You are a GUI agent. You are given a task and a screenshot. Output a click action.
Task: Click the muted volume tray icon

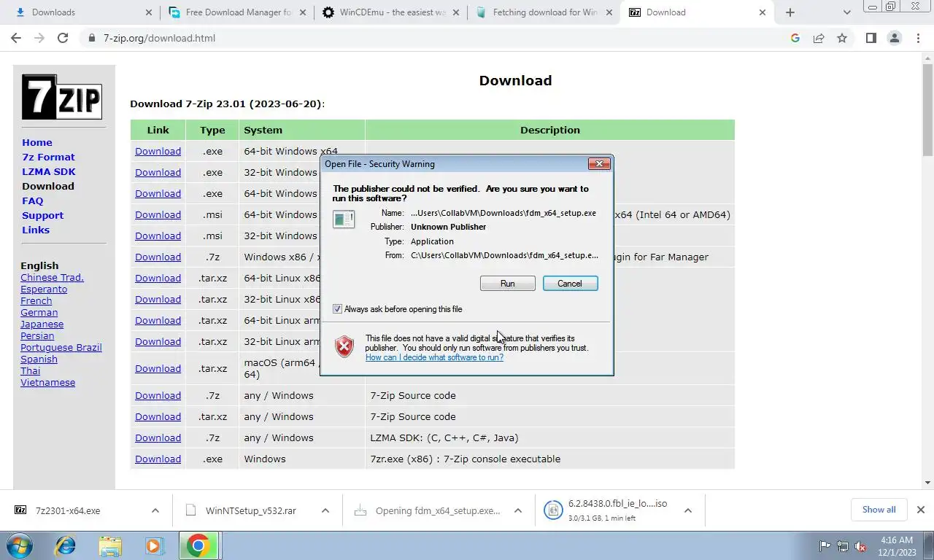(860, 546)
